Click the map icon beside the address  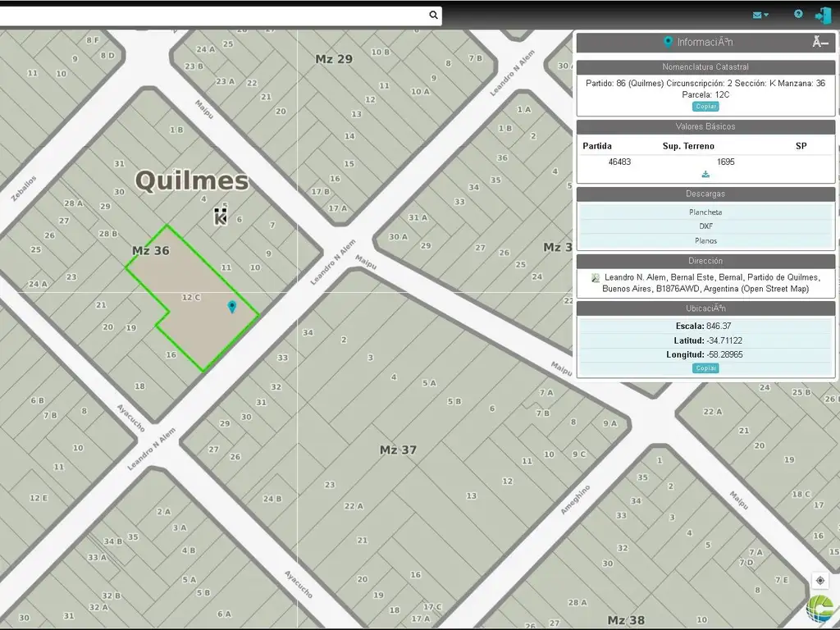pos(596,278)
